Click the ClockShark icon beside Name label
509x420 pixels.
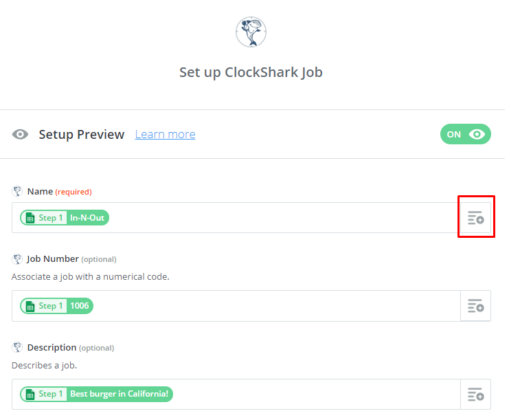coord(17,191)
